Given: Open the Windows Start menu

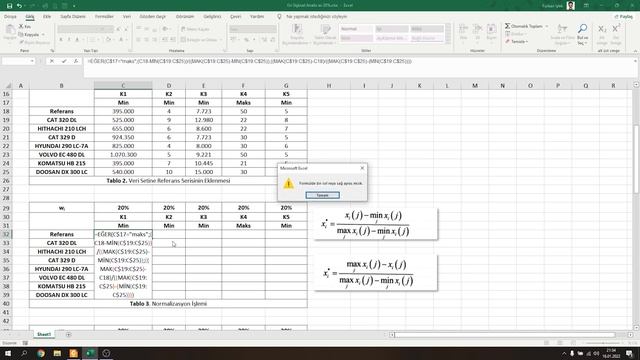Looking at the screenshot, I should [x=8, y=353].
